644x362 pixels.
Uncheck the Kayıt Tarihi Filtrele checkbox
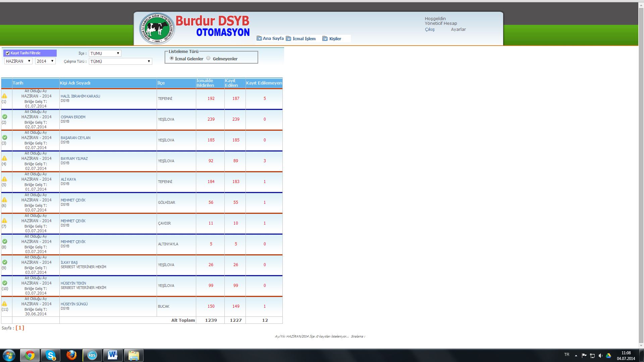click(x=8, y=53)
